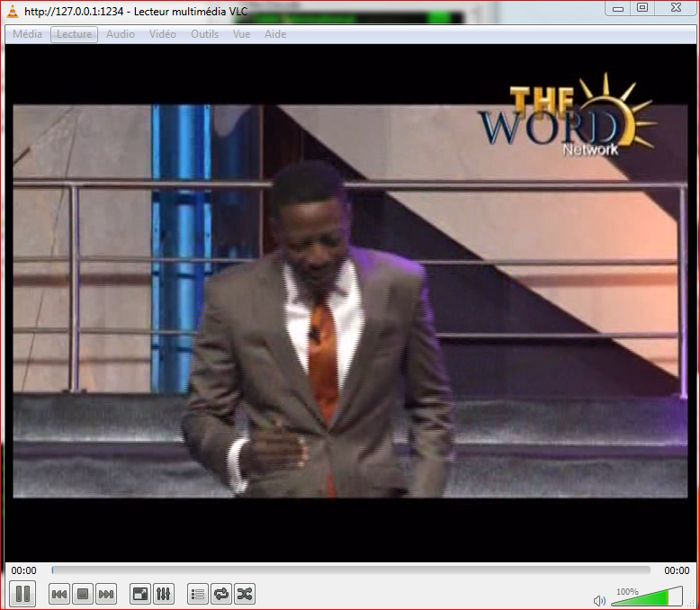Skip to previous media item
Screen dimensions: 700x610
[x=59, y=594]
